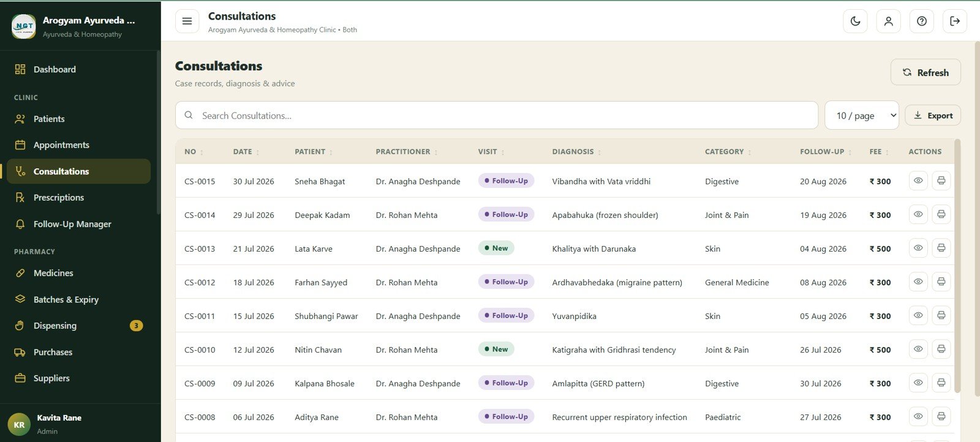Print consultation CS-0012
Screen dimensions: 980x442
tap(941, 282)
